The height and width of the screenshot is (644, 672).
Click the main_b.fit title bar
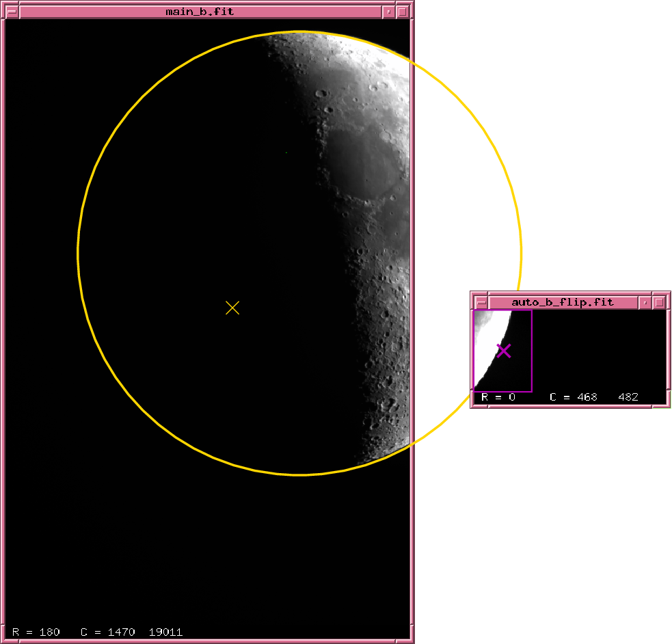coord(200,12)
